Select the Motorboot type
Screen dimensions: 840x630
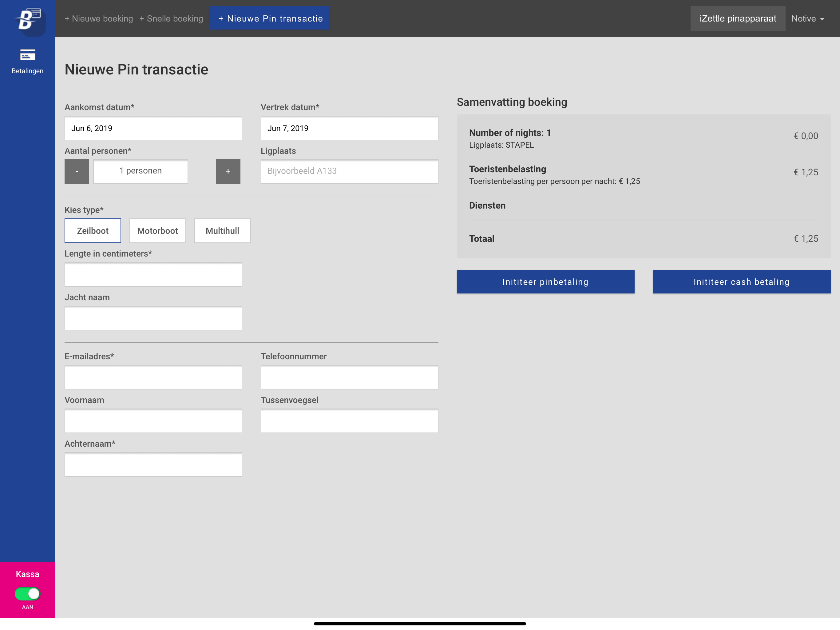point(158,231)
